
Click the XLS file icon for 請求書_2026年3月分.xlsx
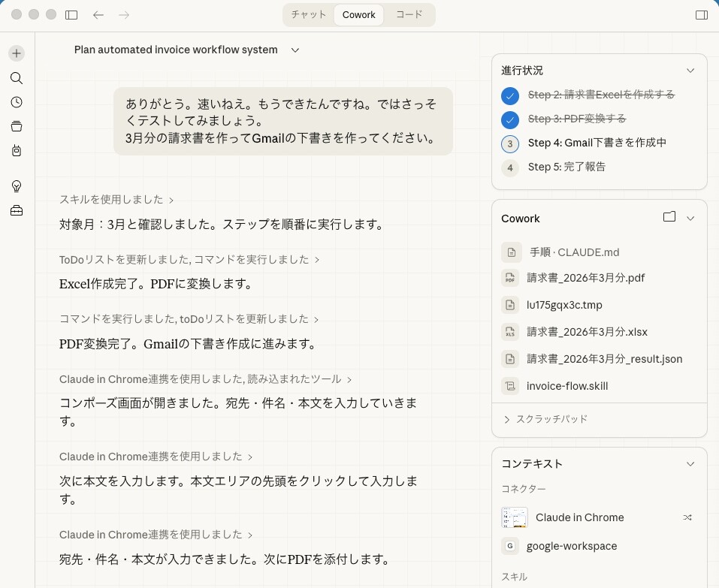point(510,332)
